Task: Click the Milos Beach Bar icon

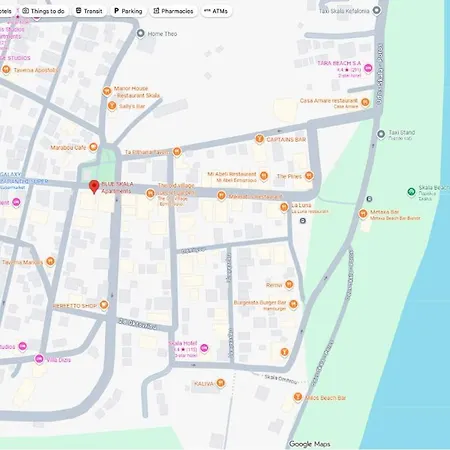Action: tap(298, 397)
